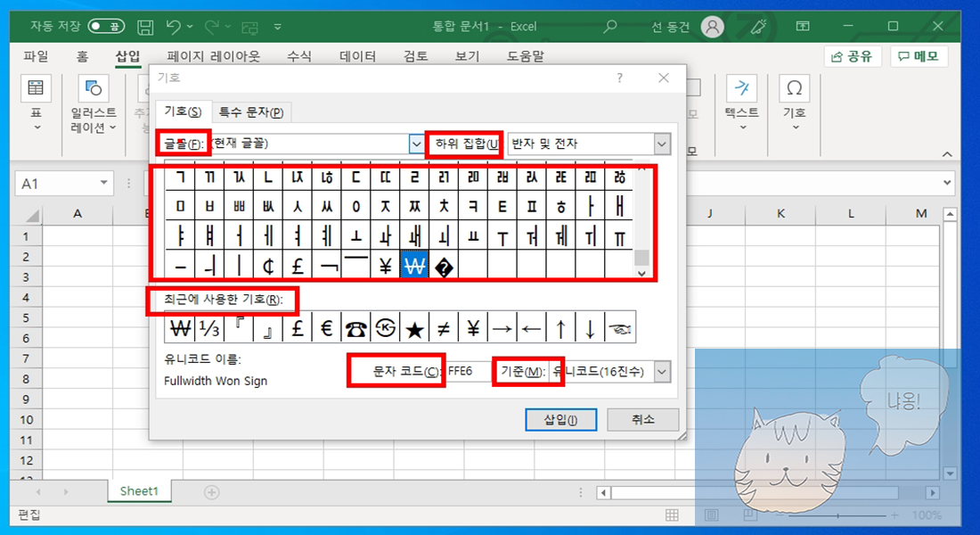
Task: Open the 데이터 ribbon tab
Action: tap(357, 56)
